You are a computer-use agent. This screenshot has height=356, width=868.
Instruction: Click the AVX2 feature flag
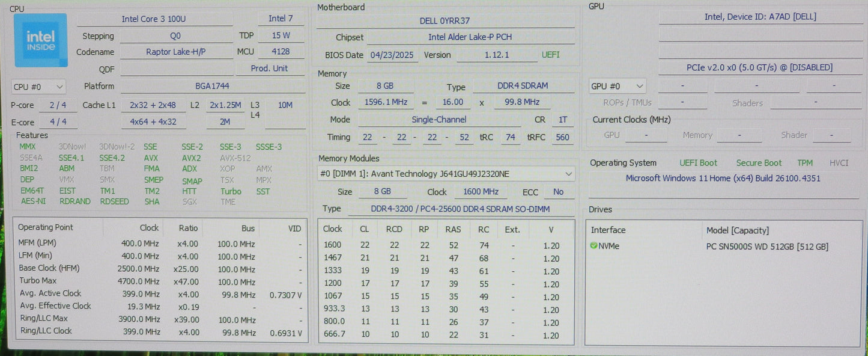click(x=191, y=158)
